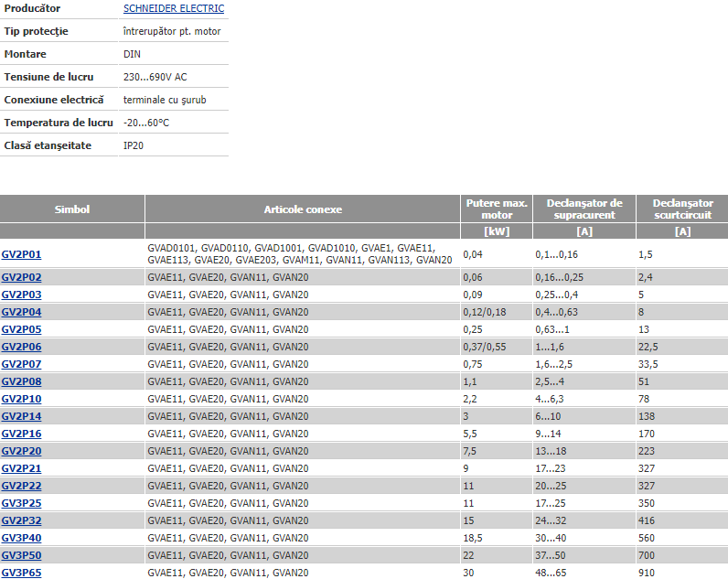This screenshot has width=728, height=579.
Task: Select short-circuit value 700
Action: click(647, 555)
